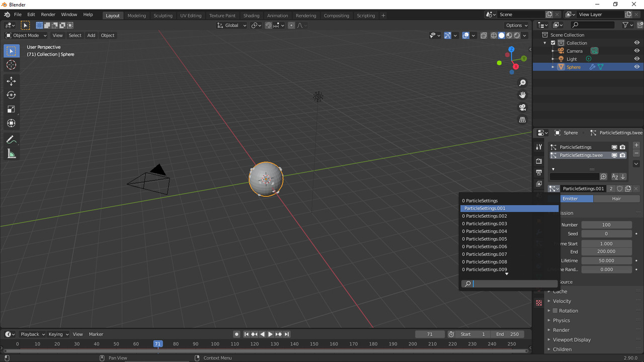Screen dimensions: 644x362
Task: Click the Sphere modifier wrench icon in outliner
Action: point(592,67)
